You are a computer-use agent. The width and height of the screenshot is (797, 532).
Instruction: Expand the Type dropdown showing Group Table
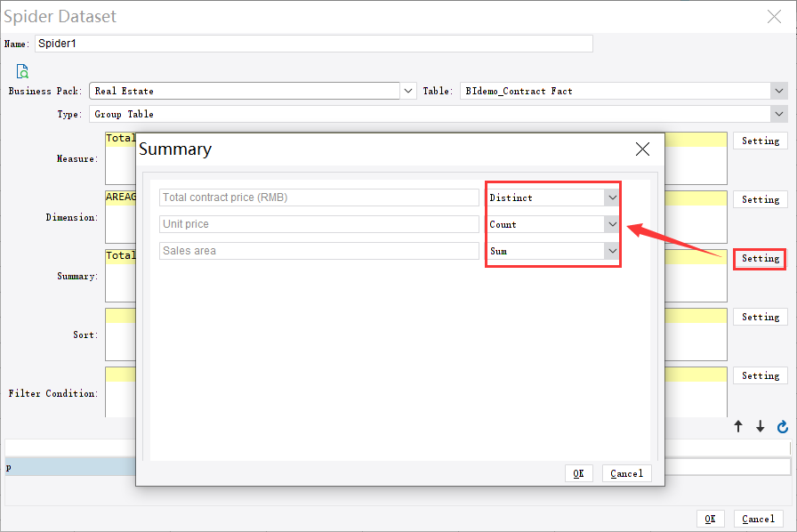point(779,113)
